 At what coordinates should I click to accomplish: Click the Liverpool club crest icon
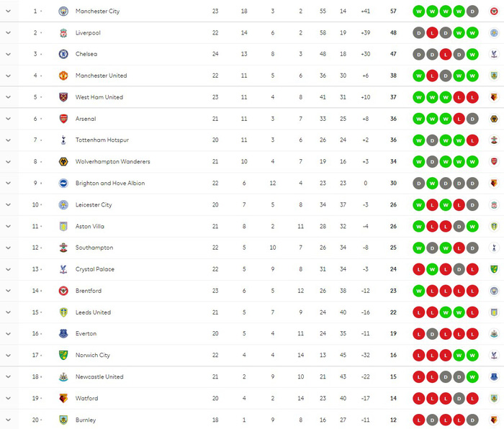point(63,33)
